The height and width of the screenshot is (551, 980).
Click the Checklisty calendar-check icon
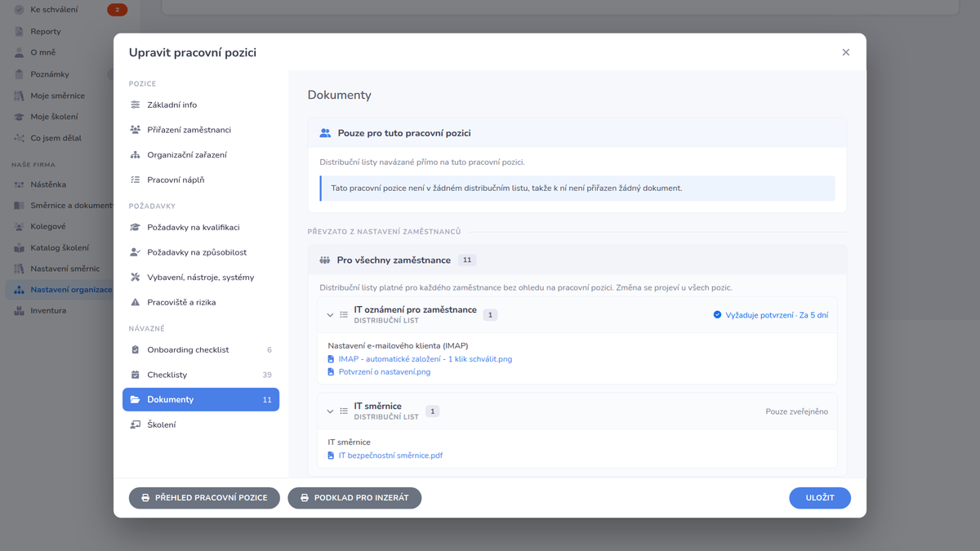click(x=136, y=375)
